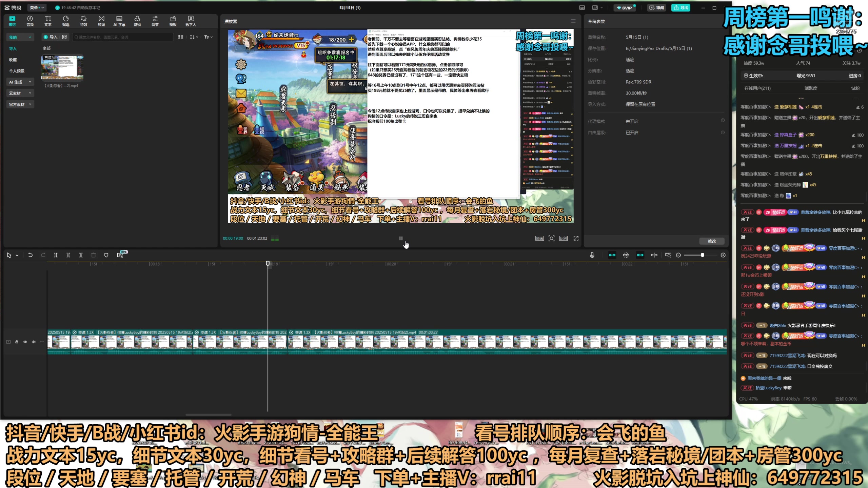Click the 修改 button in draft parameters
The image size is (868, 488).
[x=712, y=241]
